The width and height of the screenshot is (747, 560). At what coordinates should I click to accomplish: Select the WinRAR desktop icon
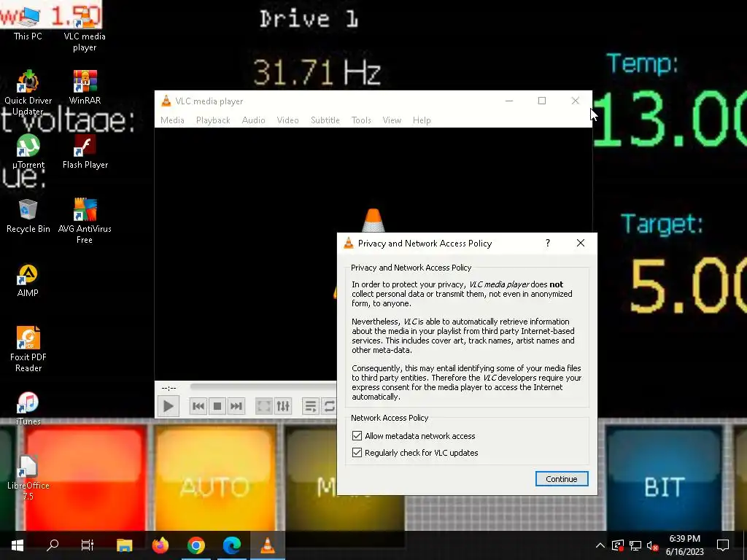tap(85, 87)
